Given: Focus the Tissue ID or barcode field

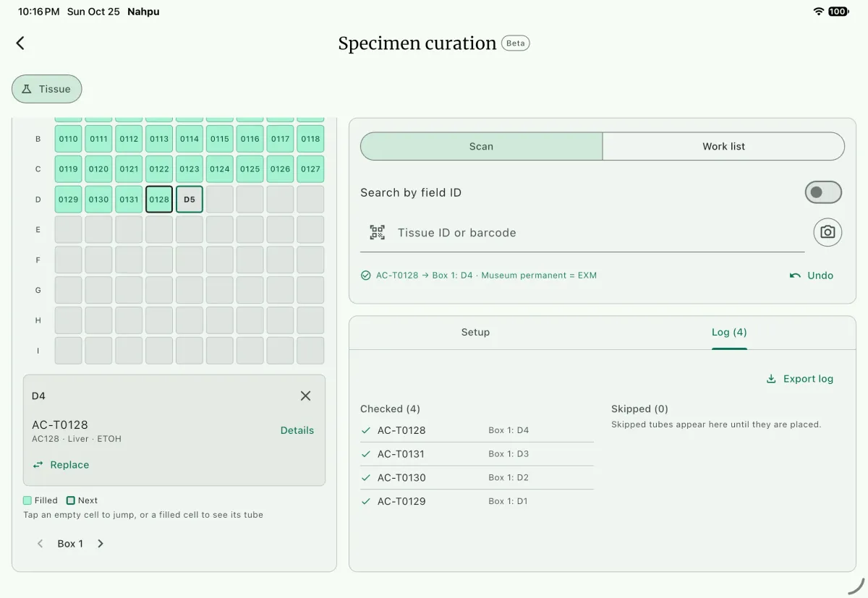Looking at the screenshot, I should [x=582, y=233].
